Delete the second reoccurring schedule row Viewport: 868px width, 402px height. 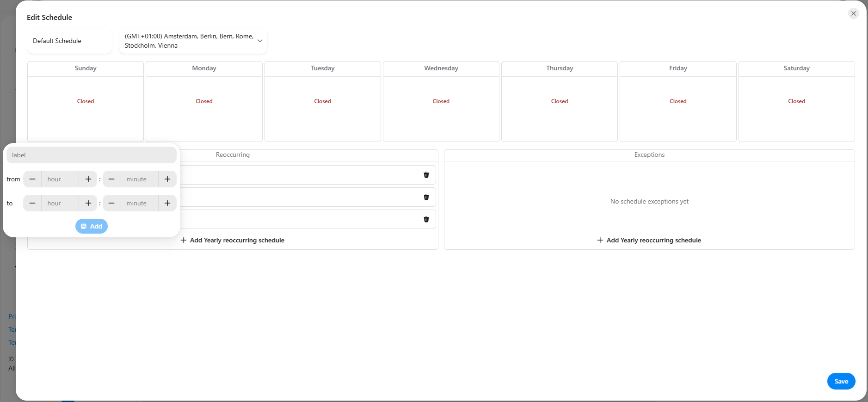pyautogui.click(x=426, y=197)
